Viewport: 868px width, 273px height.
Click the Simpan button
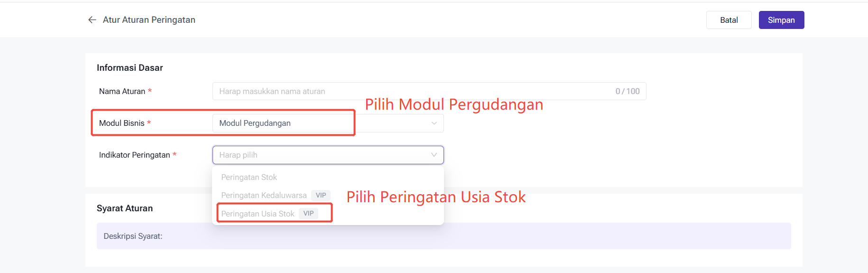[x=781, y=20]
